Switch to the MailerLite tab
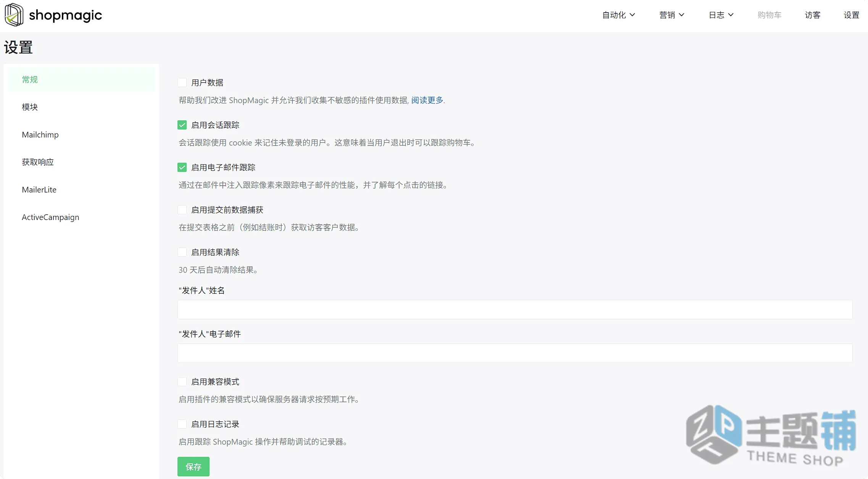Viewport: 868px width, 479px height. [81, 189]
